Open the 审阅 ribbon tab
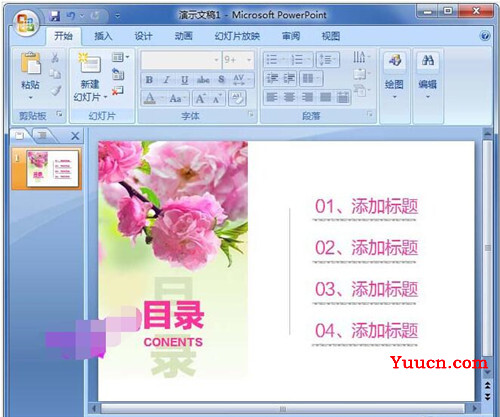The height and width of the screenshot is (417, 500). tap(291, 36)
